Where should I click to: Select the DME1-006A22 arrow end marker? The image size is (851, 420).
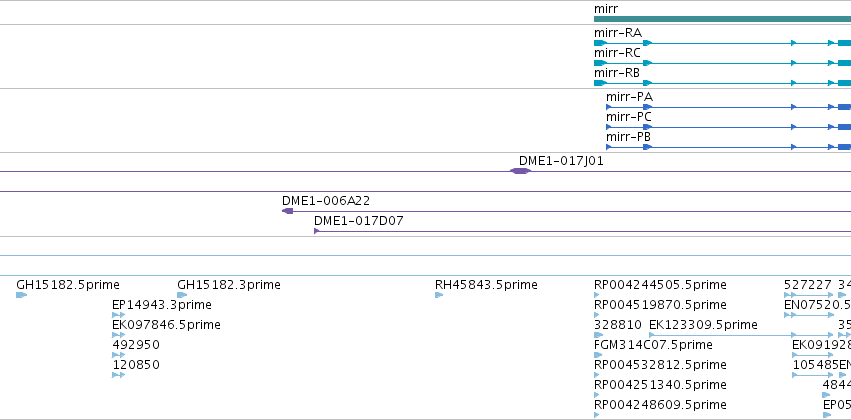pyautogui.click(x=288, y=211)
